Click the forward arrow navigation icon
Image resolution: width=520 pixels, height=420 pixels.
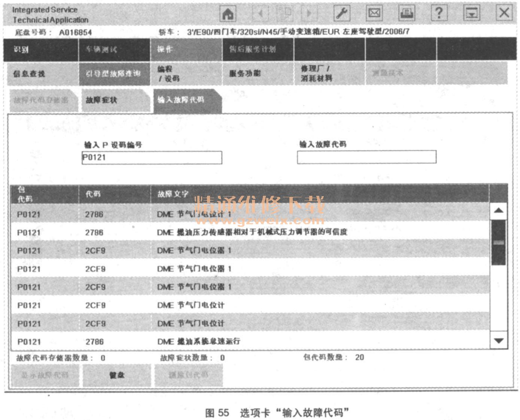click(309, 13)
